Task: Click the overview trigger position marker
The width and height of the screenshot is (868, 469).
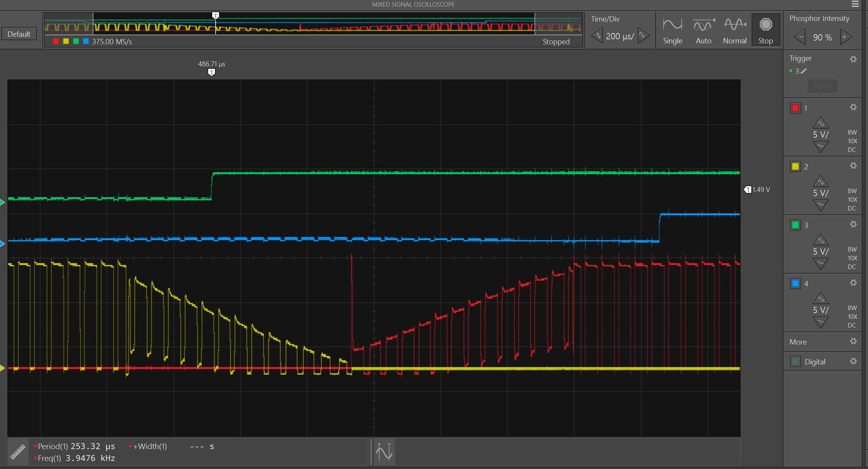Action: click(216, 16)
